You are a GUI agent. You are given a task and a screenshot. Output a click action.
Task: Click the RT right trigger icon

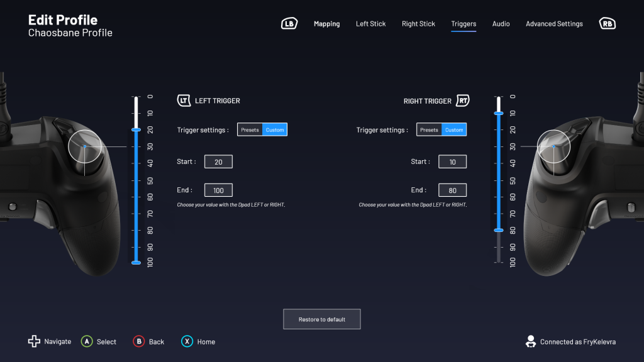463,101
